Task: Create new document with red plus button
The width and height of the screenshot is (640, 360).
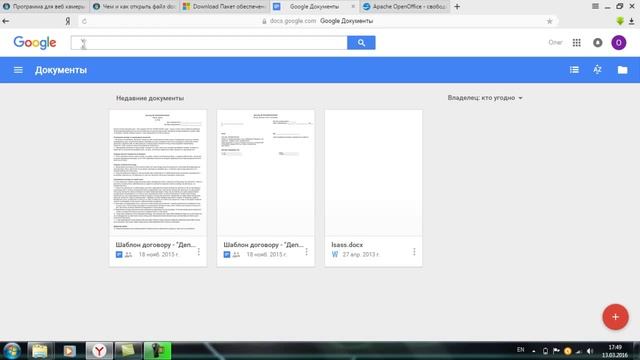Action: (616, 317)
